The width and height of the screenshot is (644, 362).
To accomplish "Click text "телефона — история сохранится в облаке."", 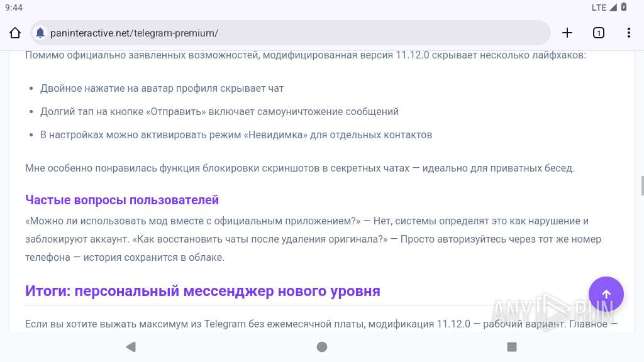I will (x=125, y=257).
